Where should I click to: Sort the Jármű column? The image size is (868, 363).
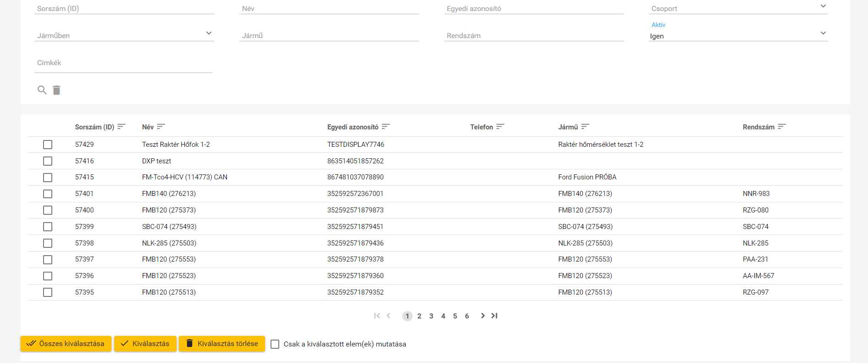point(585,127)
